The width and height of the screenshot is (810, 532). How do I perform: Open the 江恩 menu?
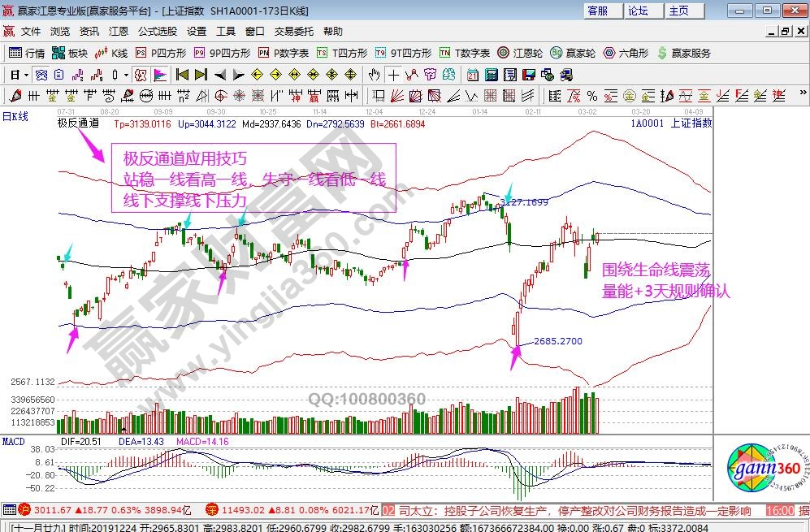[x=119, y=32]
